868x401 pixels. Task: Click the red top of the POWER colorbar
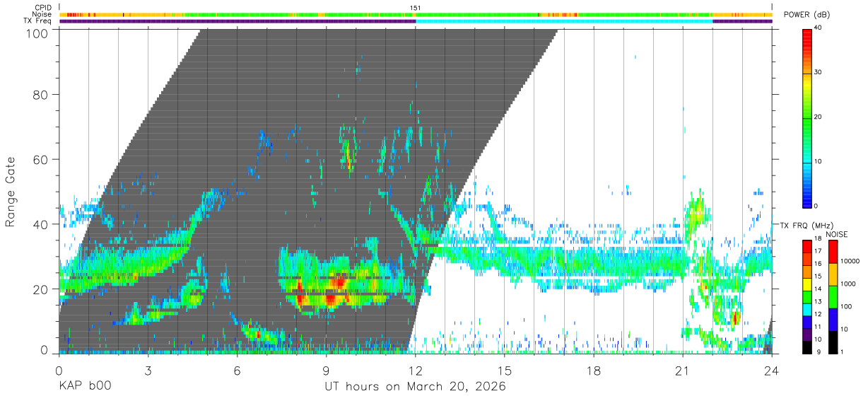[808, 37]
